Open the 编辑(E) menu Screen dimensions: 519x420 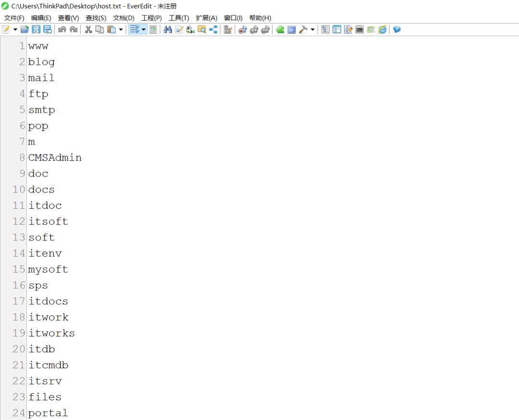(41, 18)
